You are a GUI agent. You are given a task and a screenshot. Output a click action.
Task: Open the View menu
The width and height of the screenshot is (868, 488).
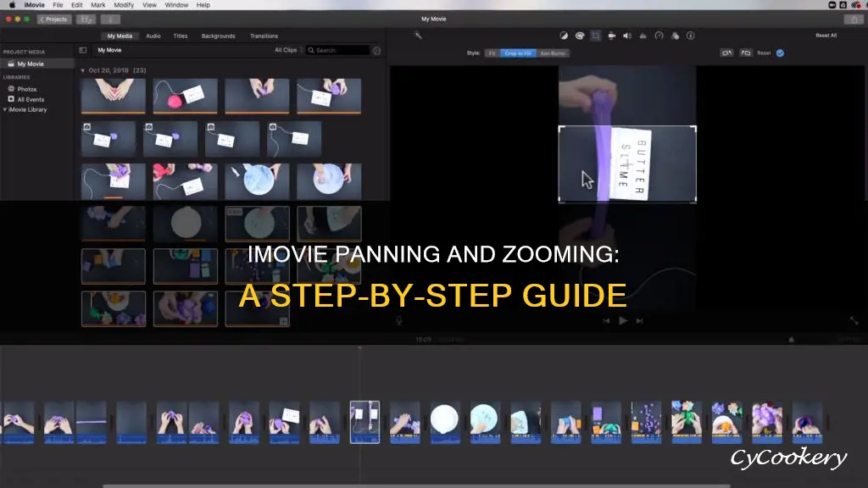click(149, 5)
